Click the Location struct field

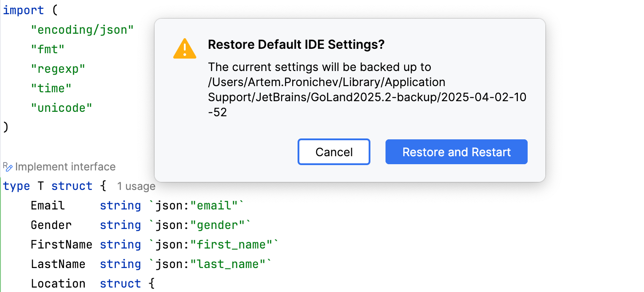(x=58, y=284)
